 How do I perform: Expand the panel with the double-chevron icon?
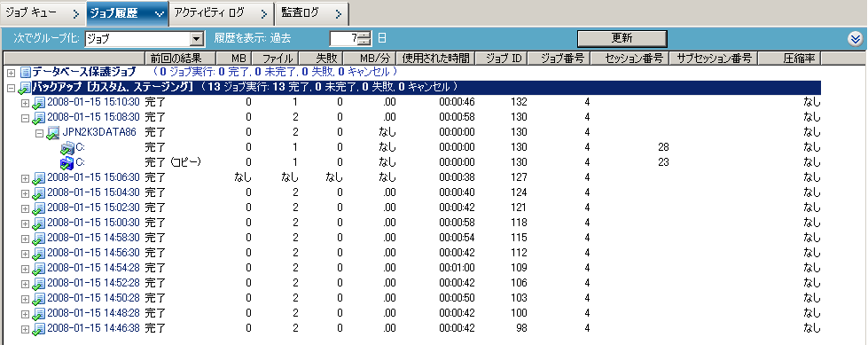856,39
